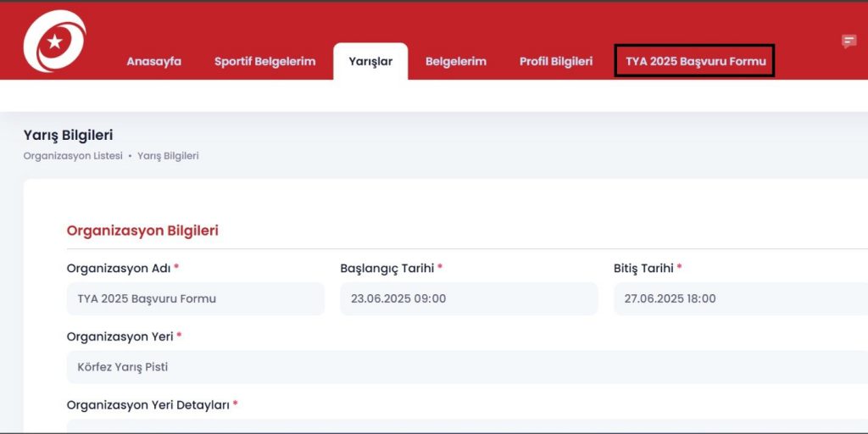Click the Organizasyon Bilgileri section heading
Viewport: 868px width, 434px height.
coord(142,231)
